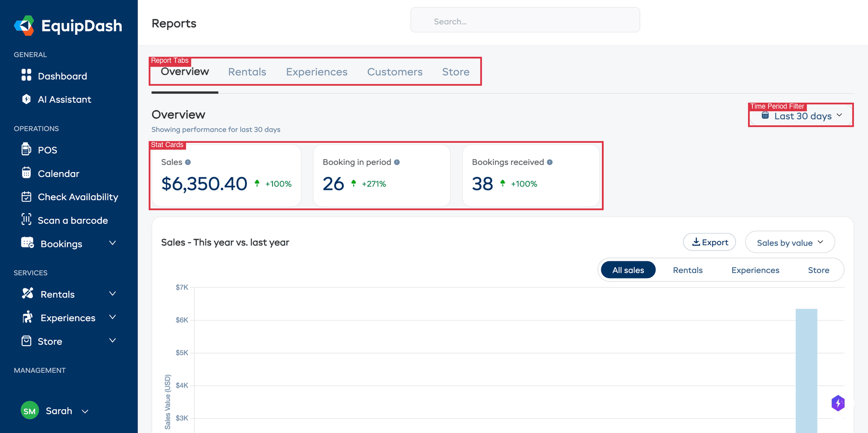This screenshot has height=433, width=868.
Task: Expand the Bookings sidebar menu
Action: point(112,244)
